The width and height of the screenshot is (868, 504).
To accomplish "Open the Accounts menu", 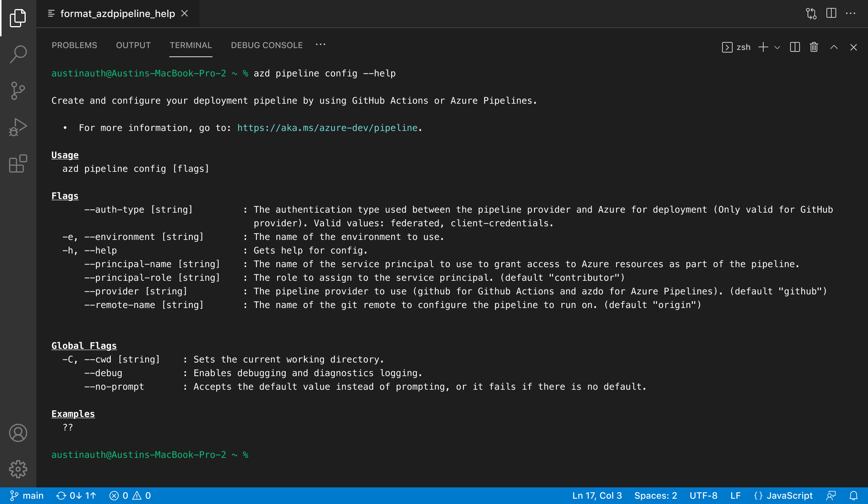I will point(19,433).
